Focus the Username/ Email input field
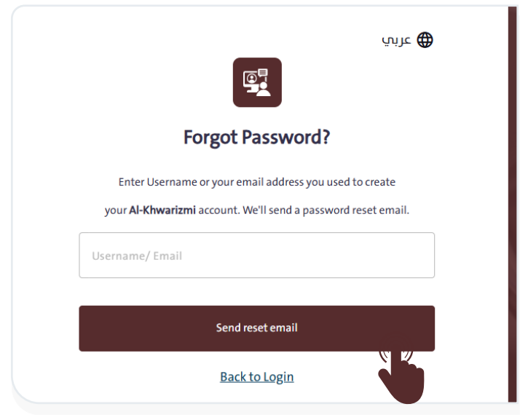520x420 pixels. point(256,255)
